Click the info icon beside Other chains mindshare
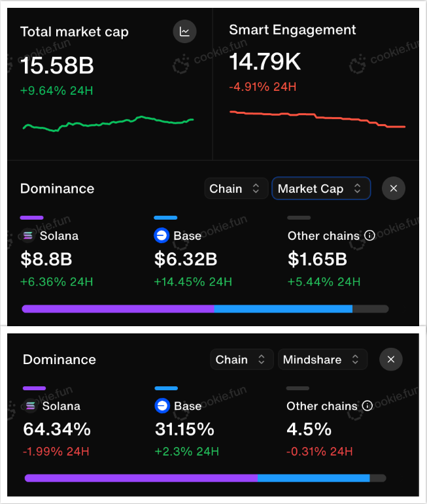This screenshot has width=427, height=504. (367, 406)
